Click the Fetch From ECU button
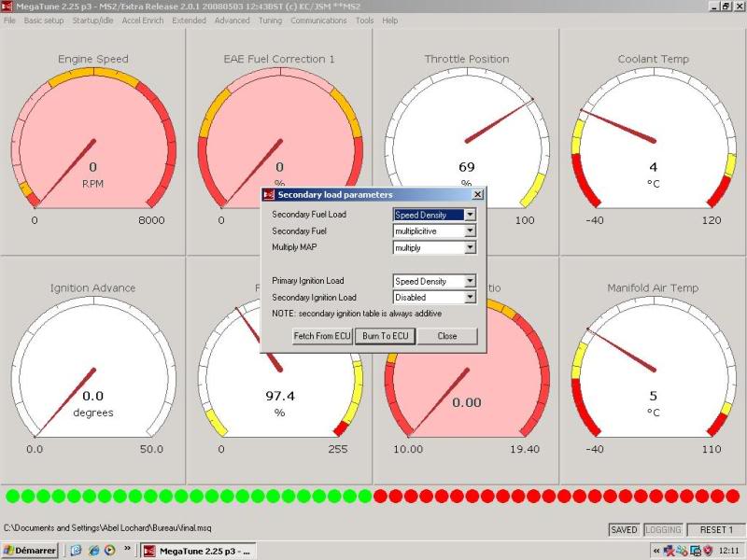The width and height of the screenshot is (747, 560). 322,336
